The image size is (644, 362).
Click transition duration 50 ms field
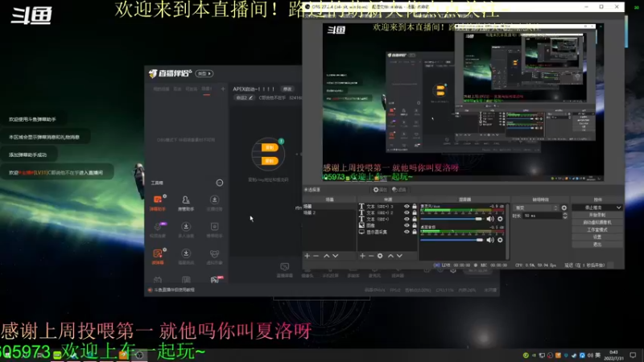(x=542, y=216)
